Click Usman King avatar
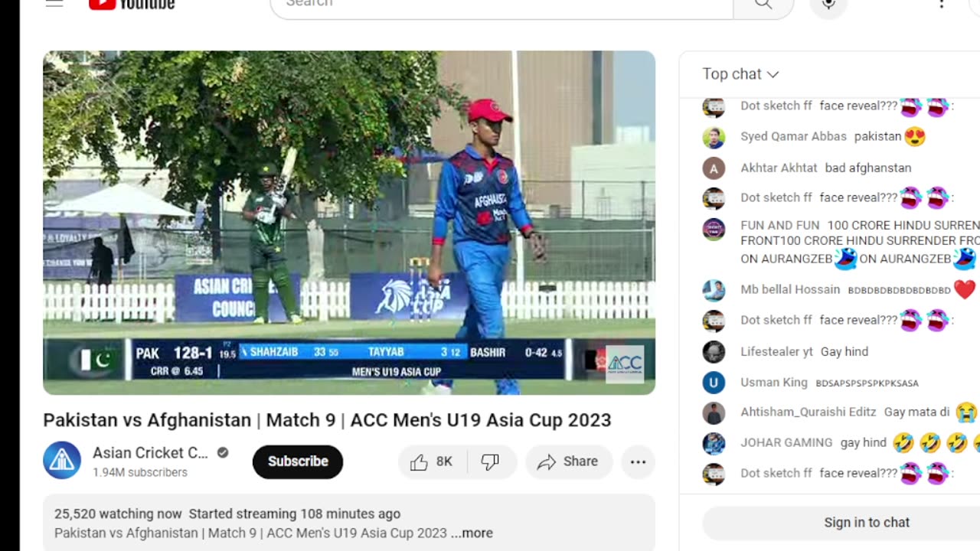This screenshot has width=980, height=551. click(714, 383)
